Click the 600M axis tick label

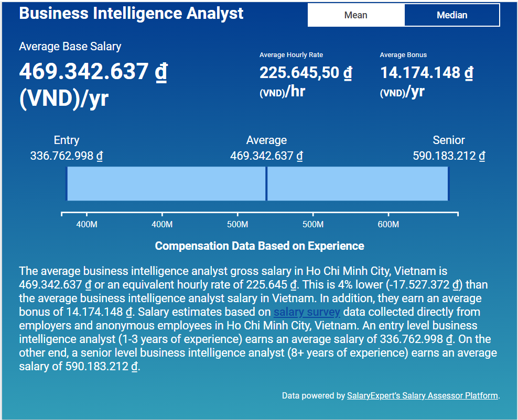(x=388, y=225)
